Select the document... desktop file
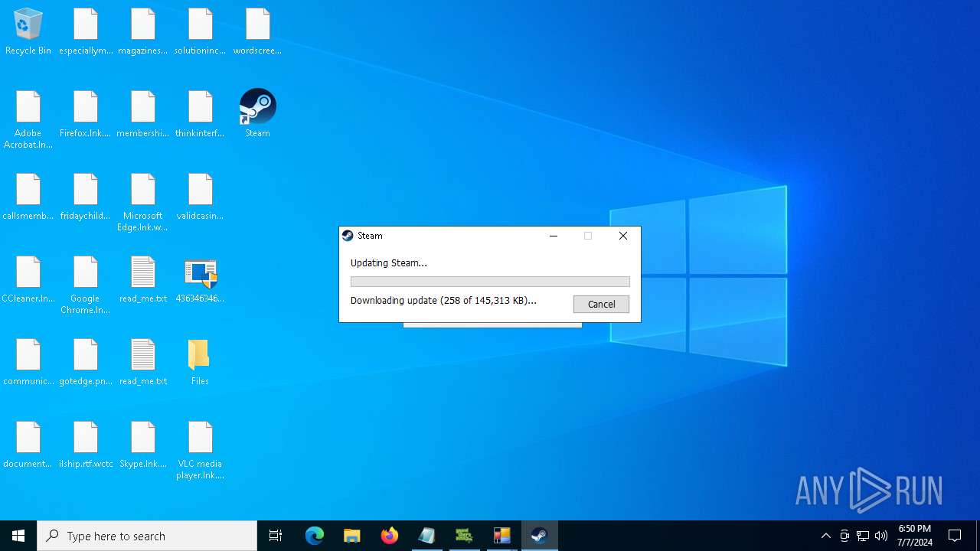This screenshot has width=980, height=551. tap(28, 445)
